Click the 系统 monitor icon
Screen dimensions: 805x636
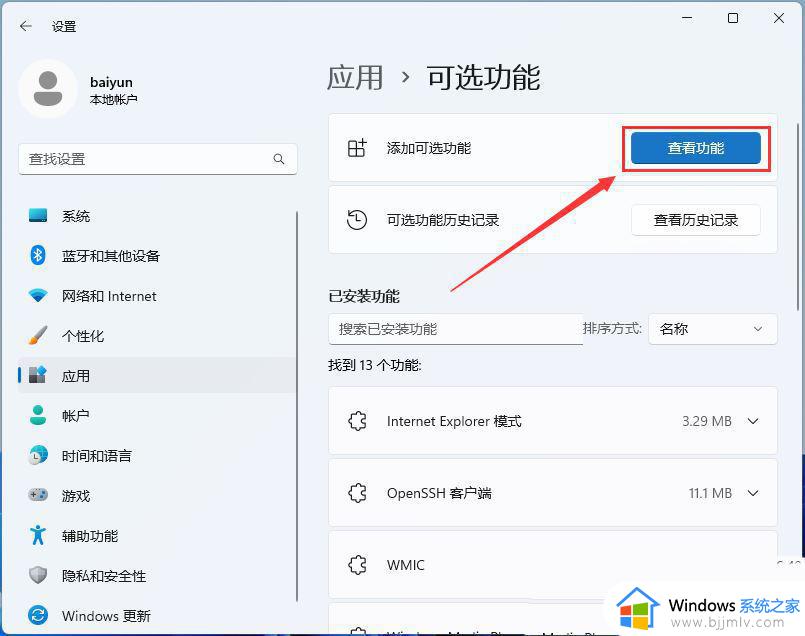[x=38, y=216]
